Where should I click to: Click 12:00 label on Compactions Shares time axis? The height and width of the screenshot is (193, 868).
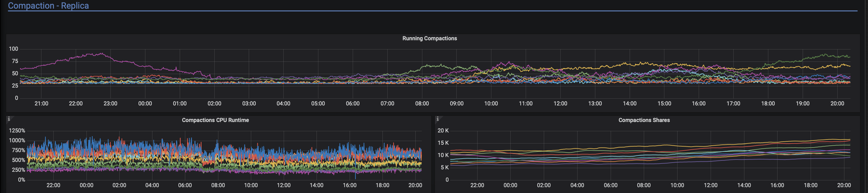coord(711,185)
